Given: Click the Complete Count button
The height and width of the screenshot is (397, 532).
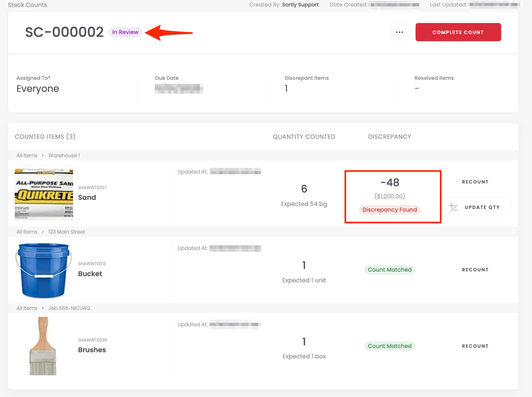Looking at the screenshot, I should (x=458, y=32).
